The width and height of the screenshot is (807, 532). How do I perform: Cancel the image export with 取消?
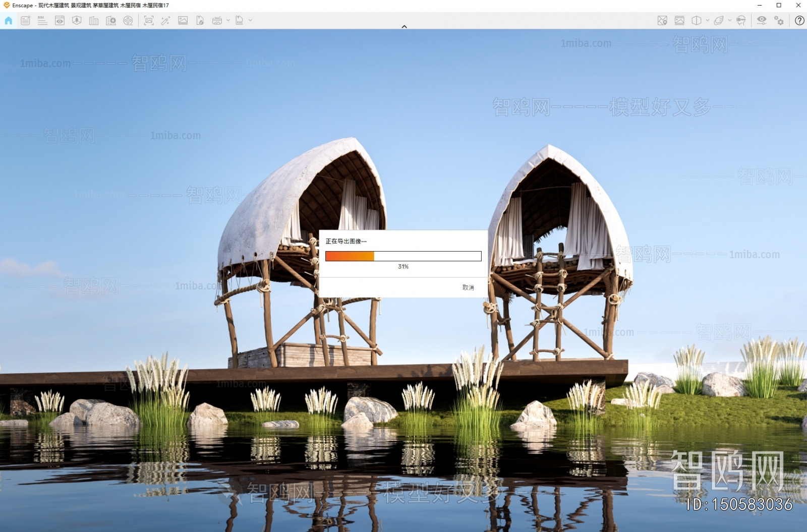(468, 287)
